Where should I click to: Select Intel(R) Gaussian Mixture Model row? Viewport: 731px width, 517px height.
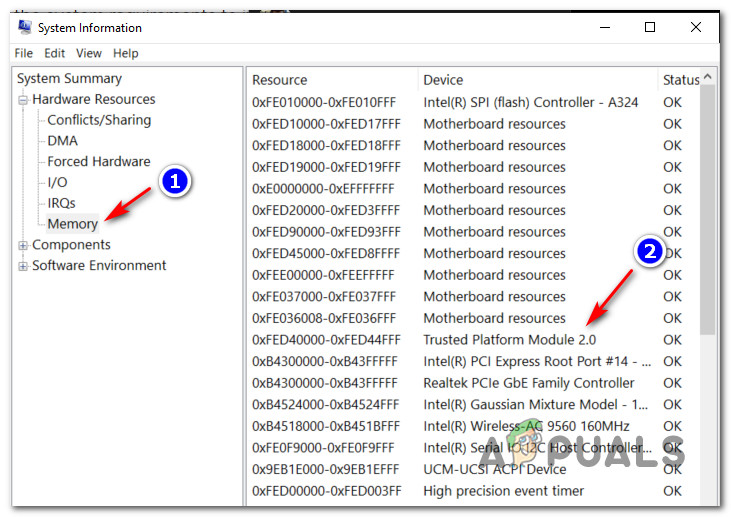(474, 405)
